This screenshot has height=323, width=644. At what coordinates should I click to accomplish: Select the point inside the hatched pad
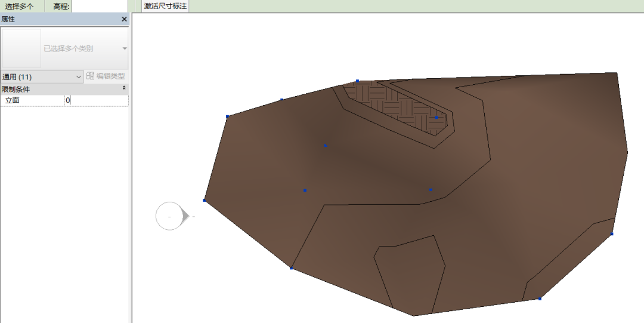pos(436,117)
